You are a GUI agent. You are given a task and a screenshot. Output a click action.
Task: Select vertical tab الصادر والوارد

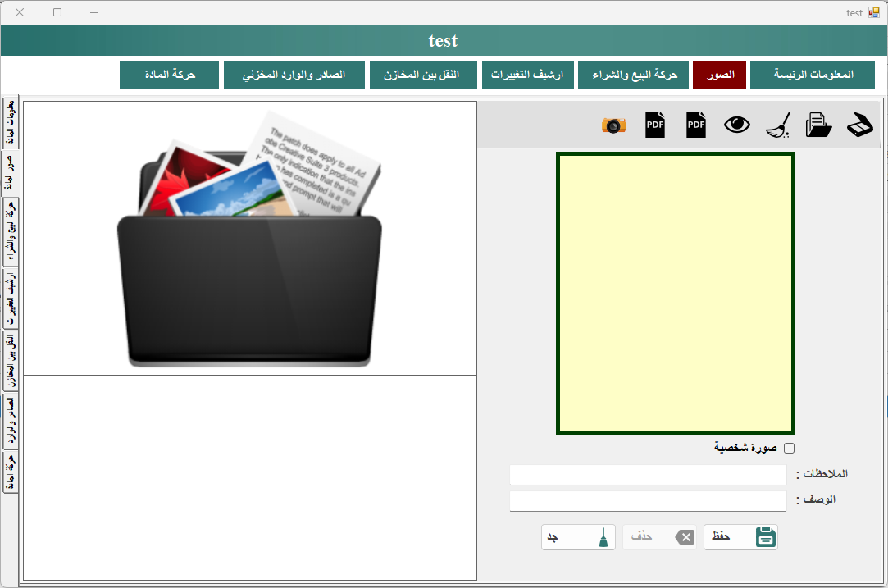(x=10, y=422)
